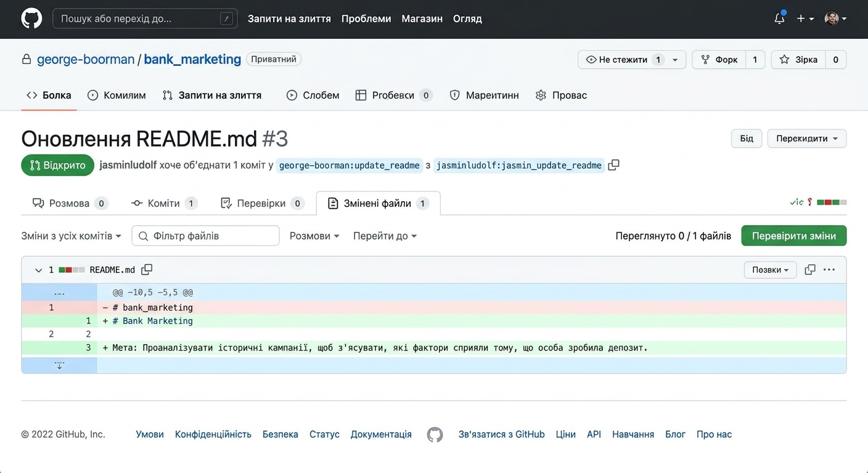Open the footer "Ціни" link
868x473 pixels.
point(566,434)
